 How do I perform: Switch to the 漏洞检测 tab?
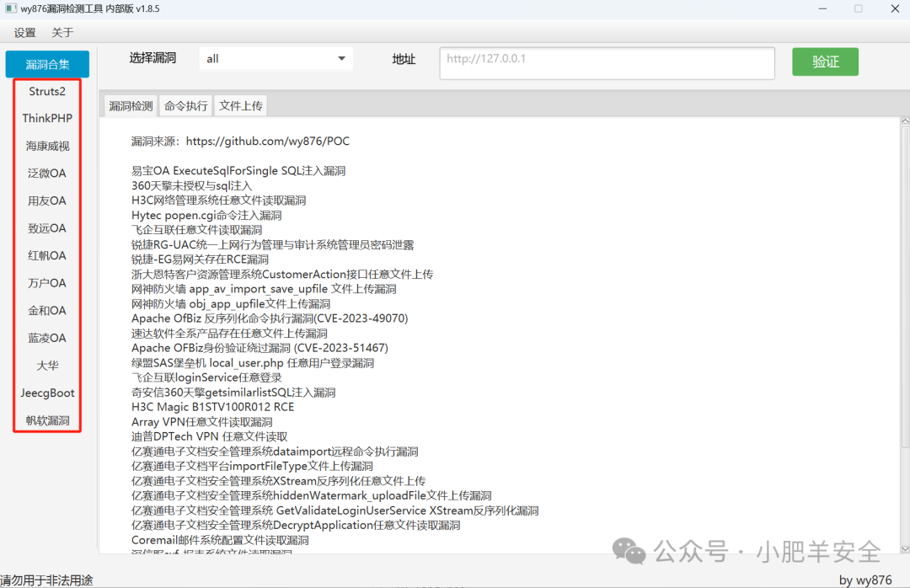(x=131, y=105)
